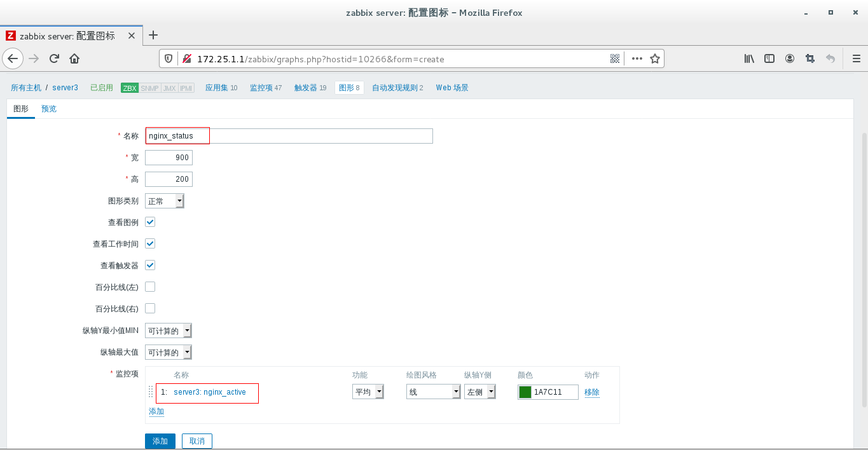
Task: Click the browser forward arrow
Action: tap(34, 58)
